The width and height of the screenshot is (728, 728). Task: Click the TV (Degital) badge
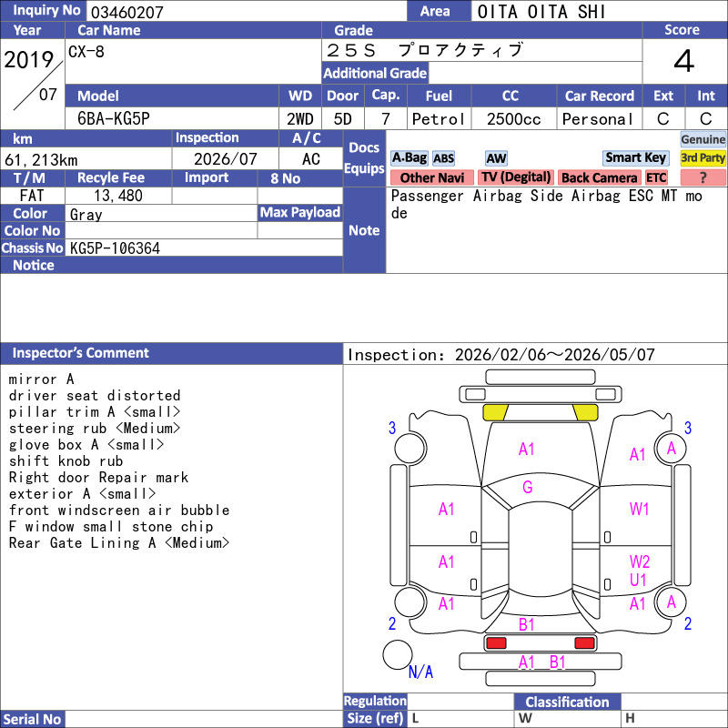tap(516, 177)
